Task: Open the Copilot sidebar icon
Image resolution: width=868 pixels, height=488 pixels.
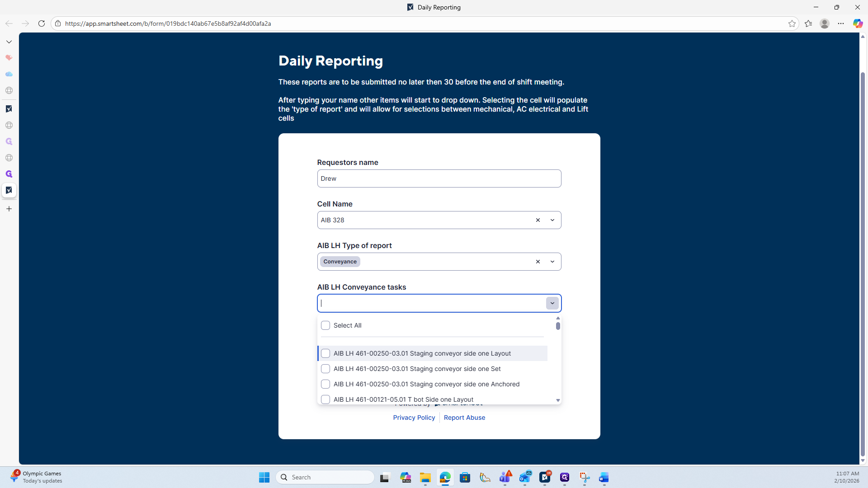Action: tap(857, 23)
